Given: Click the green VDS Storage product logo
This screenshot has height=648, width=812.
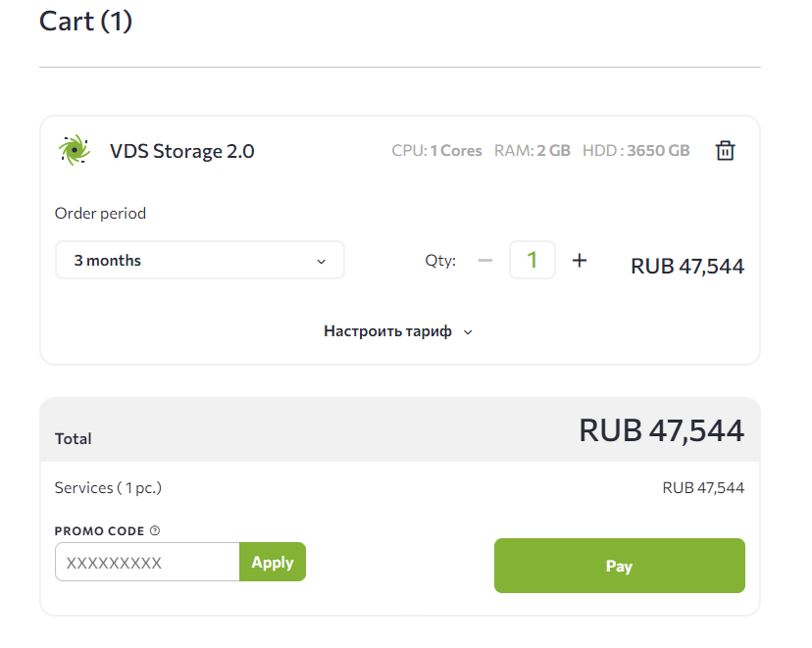Looking at the screenshot, I should (x=74, y=150).
